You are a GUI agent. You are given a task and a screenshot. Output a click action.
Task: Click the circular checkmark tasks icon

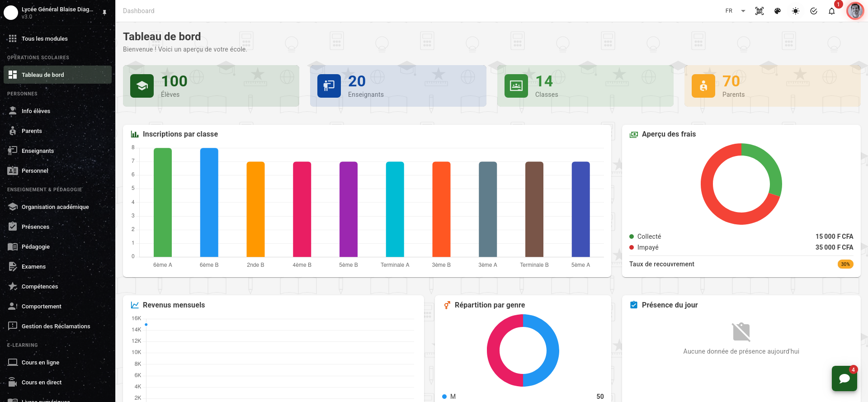[814, 11]
